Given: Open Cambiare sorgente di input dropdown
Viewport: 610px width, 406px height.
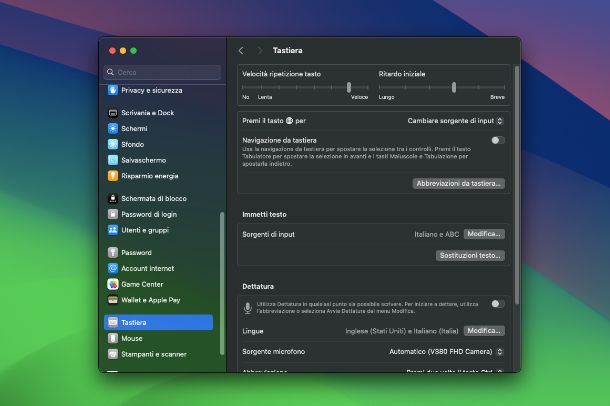Looking at the screenshot, I should tap(455, 121).
